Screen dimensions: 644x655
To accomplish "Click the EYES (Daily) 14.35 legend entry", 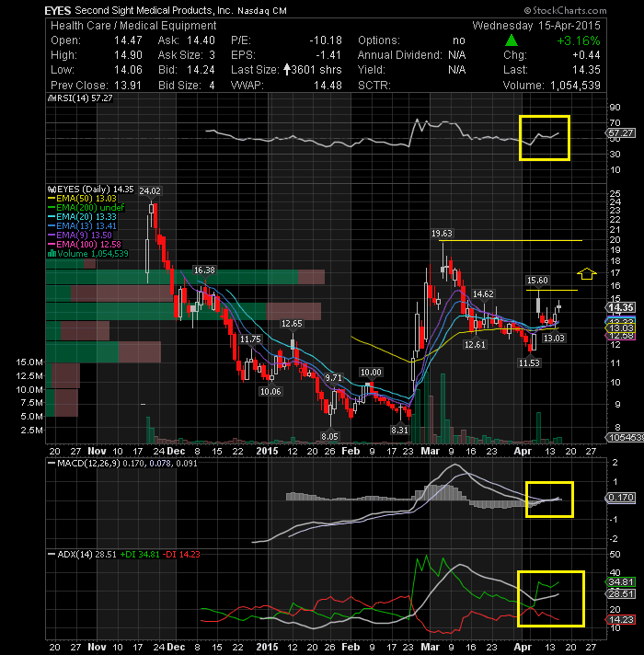I will click(x=91, y=190).
